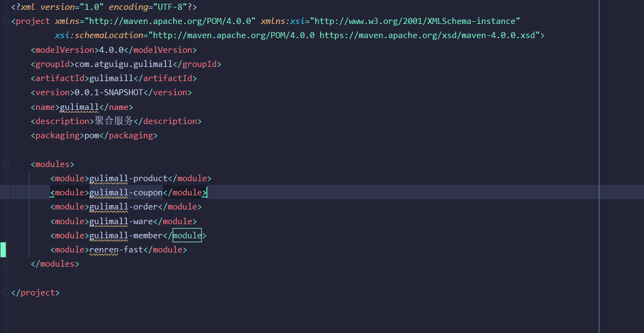Click the artifactId value gulimaill

111,78
